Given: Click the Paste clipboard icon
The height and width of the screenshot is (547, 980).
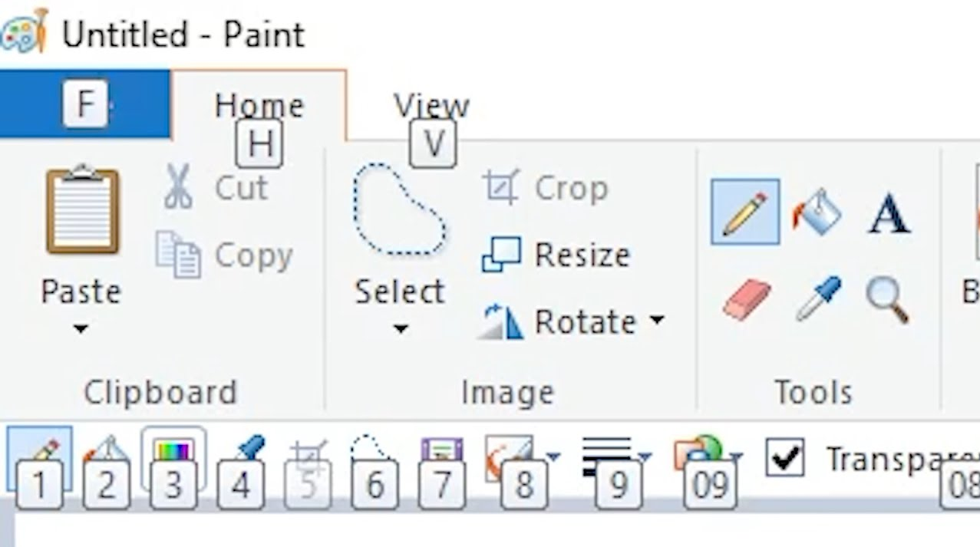Looking at the screenshot, I should tap(82, 209).
